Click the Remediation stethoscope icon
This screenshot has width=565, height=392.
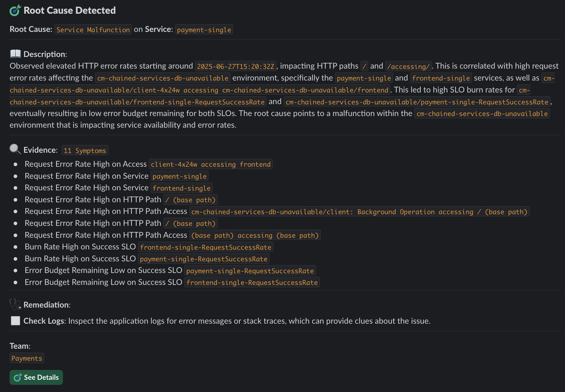15,305
